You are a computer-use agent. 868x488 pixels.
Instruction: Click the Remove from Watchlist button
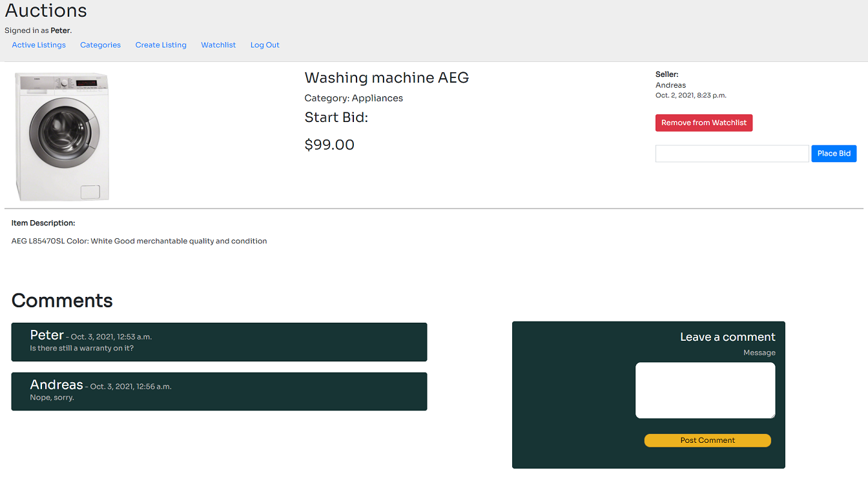704,123
